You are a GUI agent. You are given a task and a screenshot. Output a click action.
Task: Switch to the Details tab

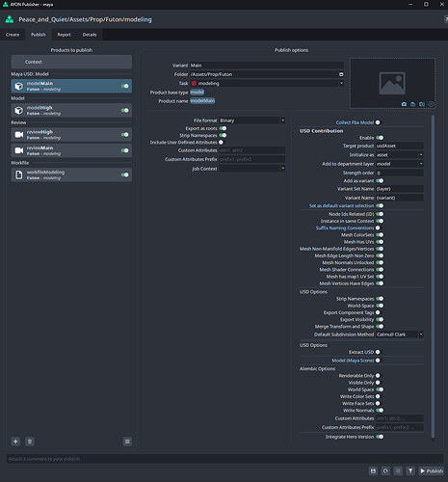90,35
